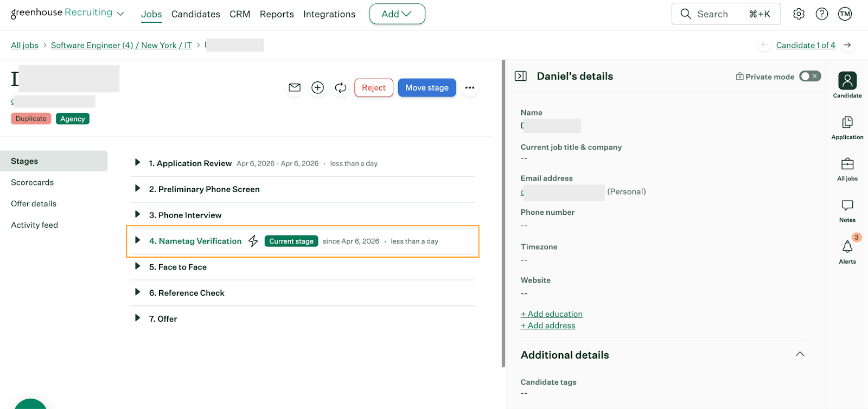Screen dimensions: 868x409
Task: Click the circular arrows transfer icon
Action: (x=341, y=87)
